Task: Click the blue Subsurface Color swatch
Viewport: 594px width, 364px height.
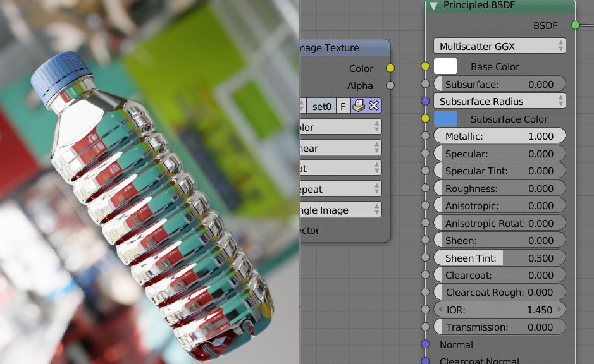Action: [445, 119]
